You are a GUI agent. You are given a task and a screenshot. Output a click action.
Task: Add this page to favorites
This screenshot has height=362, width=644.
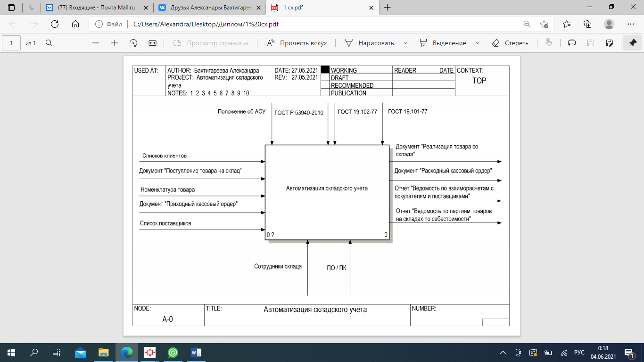point(544,24)
